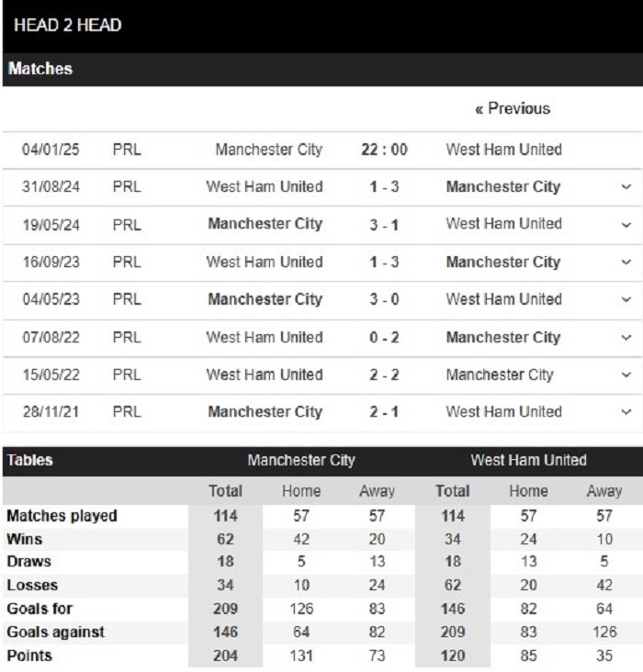Open West Ham United away team on 04/01/25
643x672 pixels.
coord(503,150)
